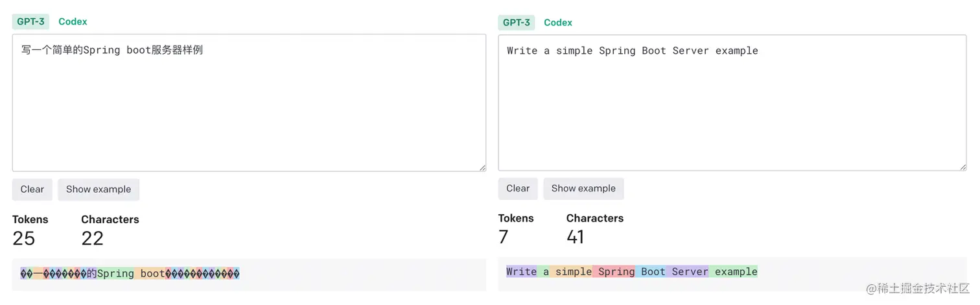Click the purple "Write" token highlight
This screenshot has width=980, height=305.
pos(522,272)
